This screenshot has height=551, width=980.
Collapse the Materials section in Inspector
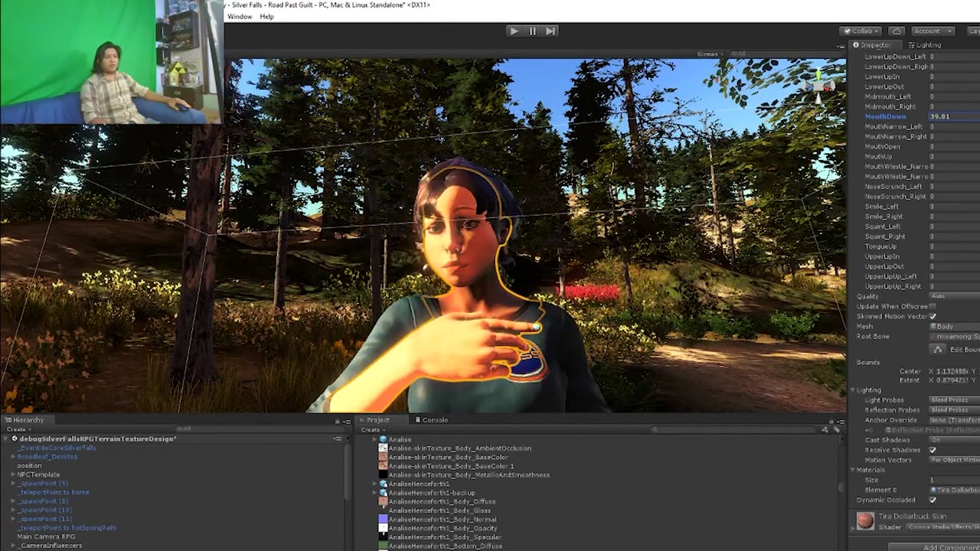853,470
